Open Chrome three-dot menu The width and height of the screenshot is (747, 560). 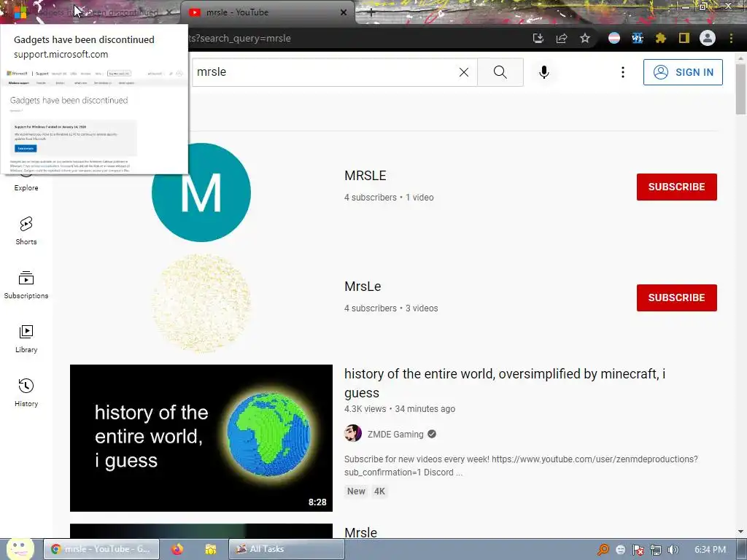pyautogui.click(x=731, y=38)
